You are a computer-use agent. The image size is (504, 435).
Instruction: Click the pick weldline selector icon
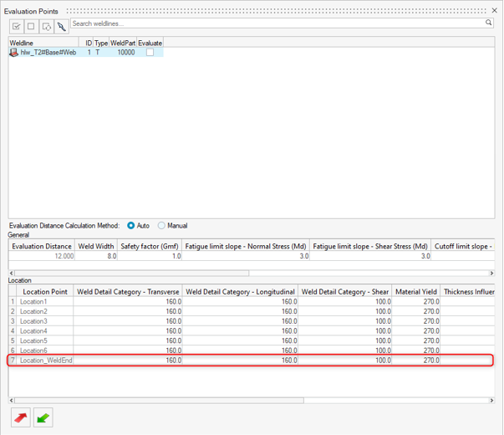coord(62,25)
